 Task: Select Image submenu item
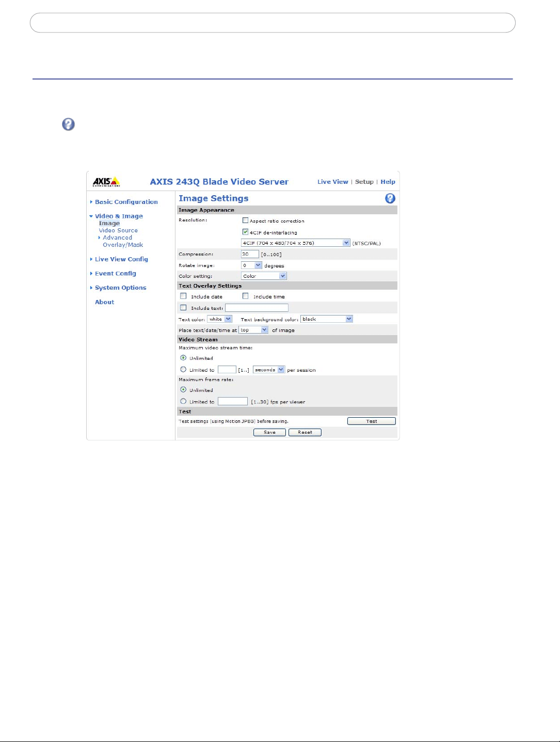[109, 224]
